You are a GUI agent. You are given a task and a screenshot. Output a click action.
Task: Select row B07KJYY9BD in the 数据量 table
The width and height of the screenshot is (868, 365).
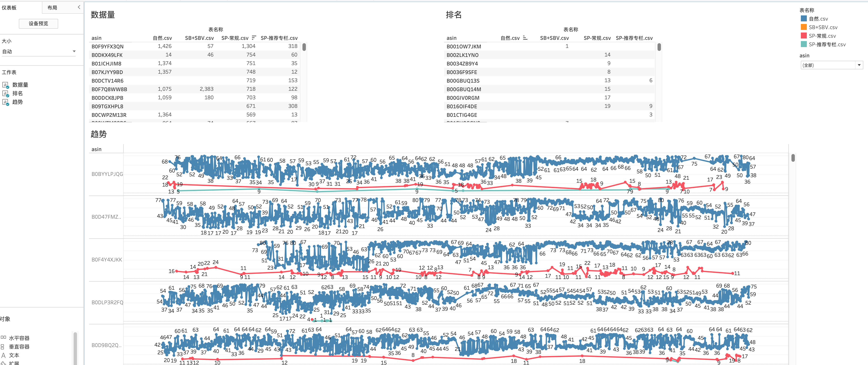194,72
